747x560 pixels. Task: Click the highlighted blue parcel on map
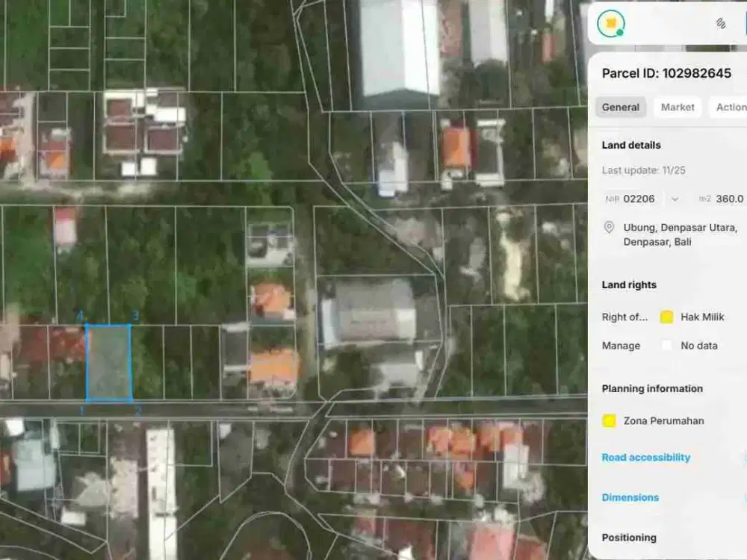[109, 362]
